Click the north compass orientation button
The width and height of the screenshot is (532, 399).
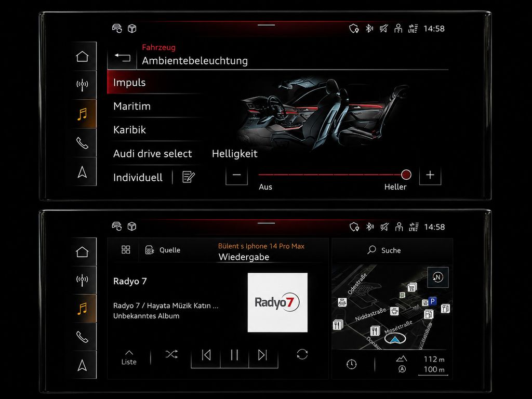438,277
